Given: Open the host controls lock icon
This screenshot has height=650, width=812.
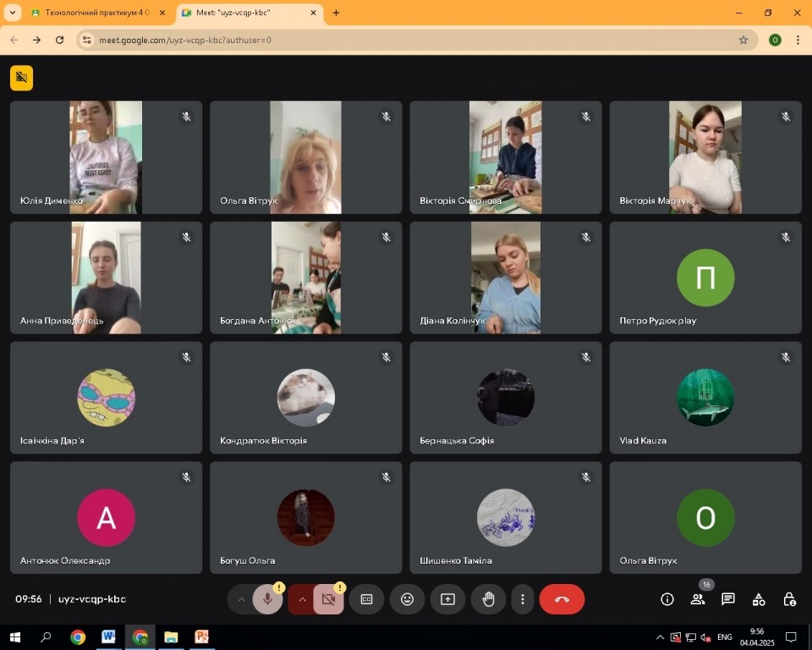Looking at the screenshot, I should click(789, 599).
